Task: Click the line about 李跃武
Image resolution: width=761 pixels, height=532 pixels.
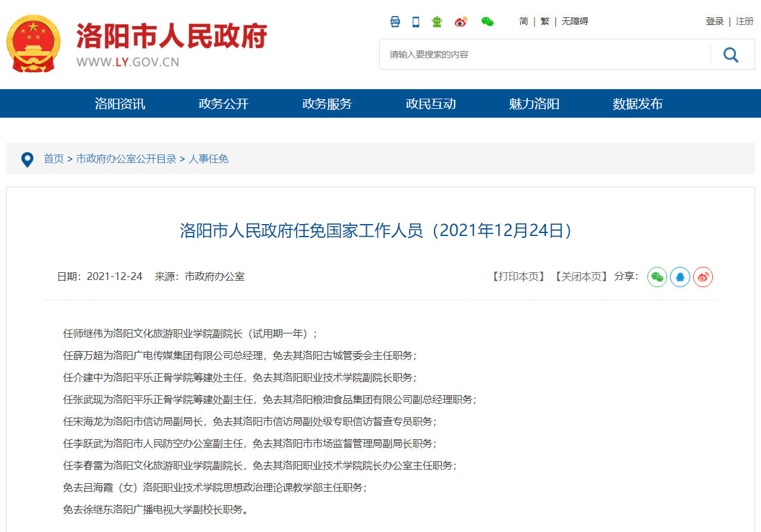Action: [250, 443]
